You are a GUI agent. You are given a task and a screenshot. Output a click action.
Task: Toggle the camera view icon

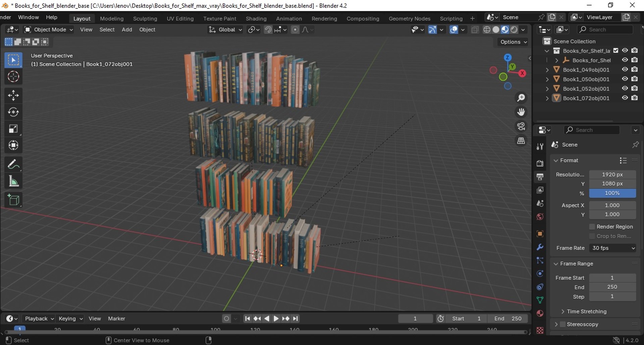click(x=521, y=127)
